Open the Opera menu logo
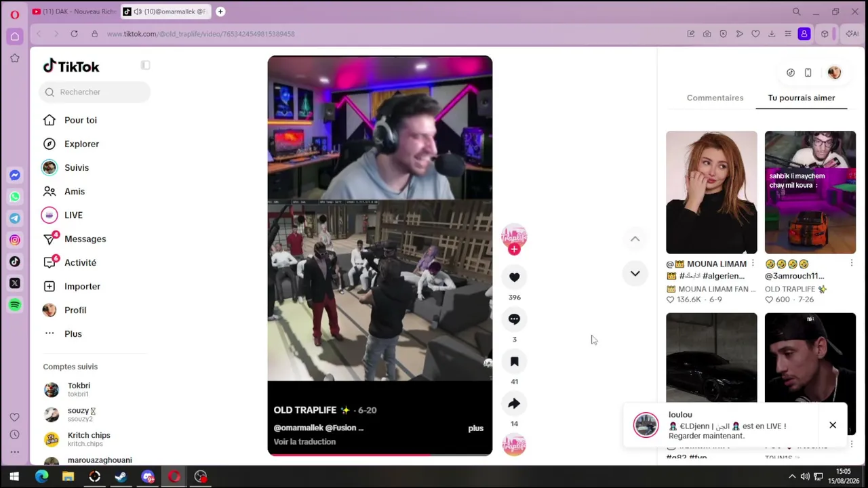The height and width of the screenshot is (488, 868). click(x=15, y=14)
